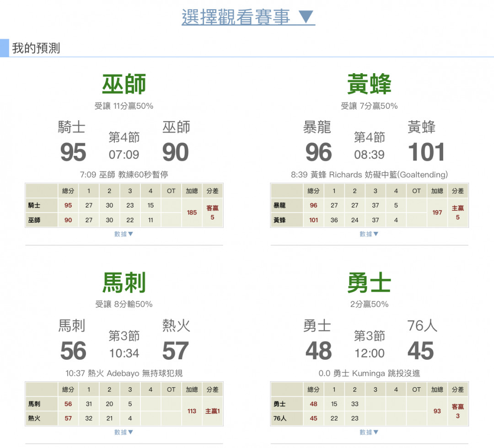Click combined total 93 cell

click(x=437, y=411)
